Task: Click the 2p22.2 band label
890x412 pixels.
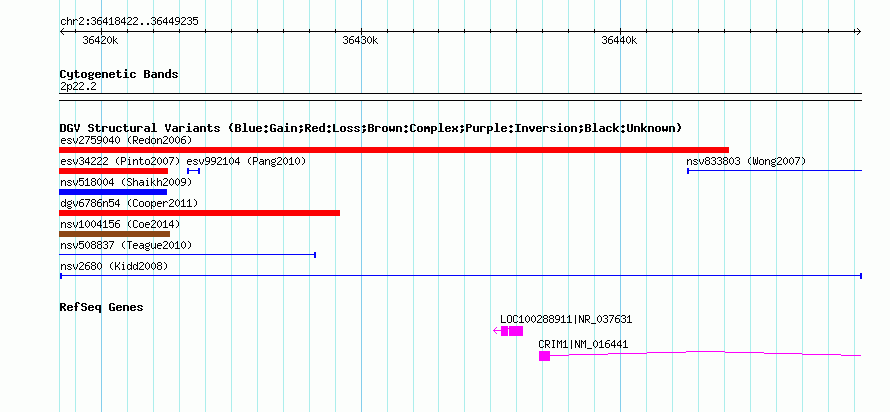Action: [78, 86]
